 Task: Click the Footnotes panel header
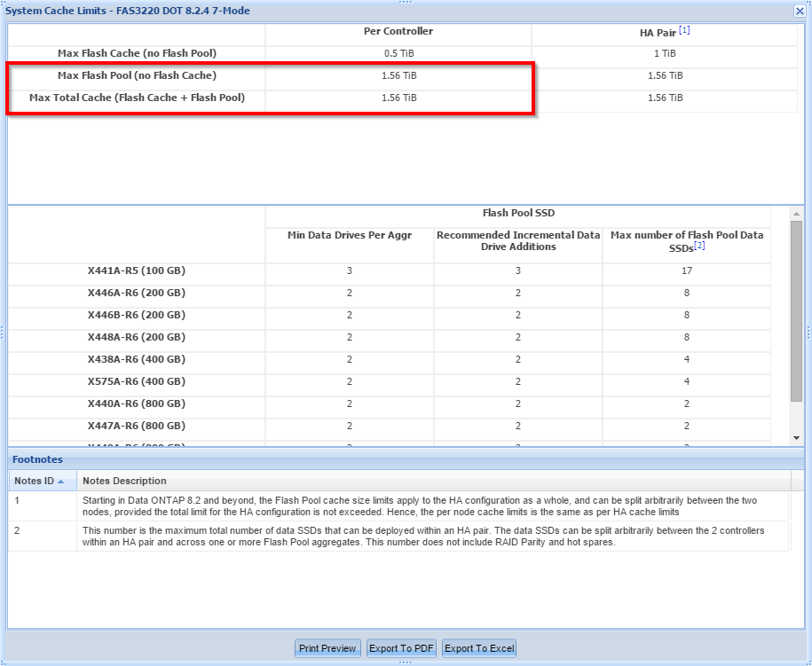coord(37,459)
